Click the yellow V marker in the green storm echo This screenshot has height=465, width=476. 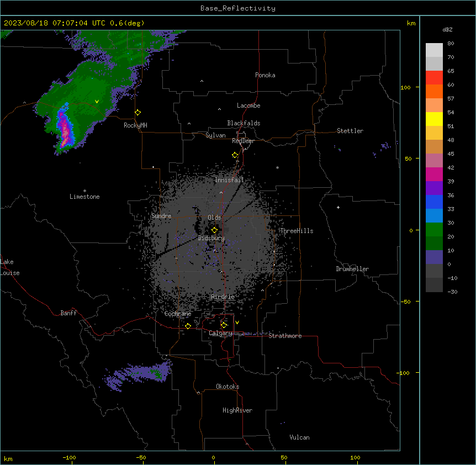click(97, 102)
